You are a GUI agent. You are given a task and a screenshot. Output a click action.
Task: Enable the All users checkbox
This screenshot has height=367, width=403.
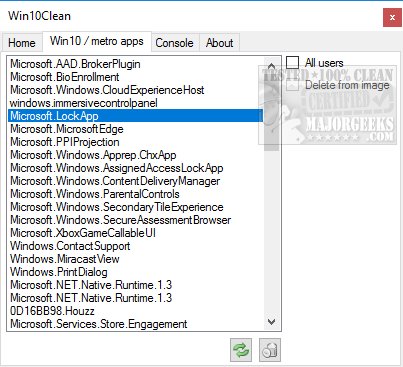coord(292,62)
